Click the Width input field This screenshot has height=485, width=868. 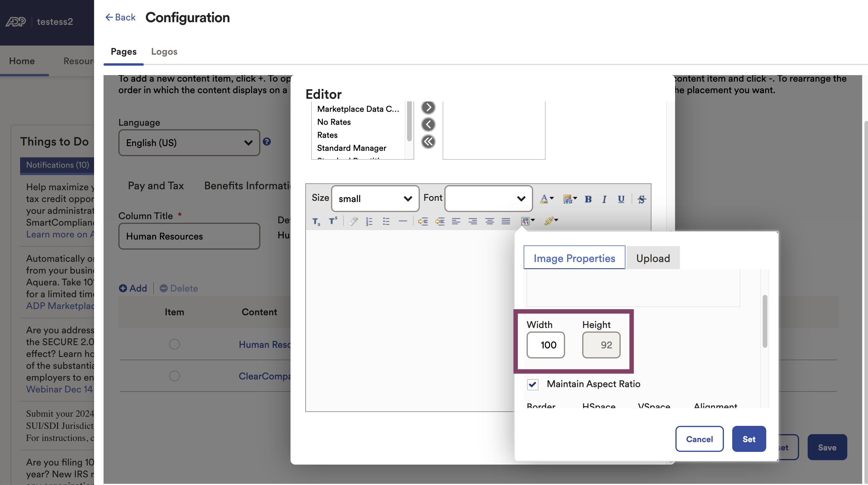click(546, 345)
